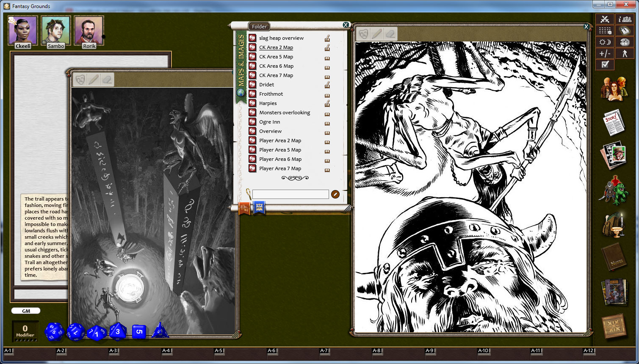Open the color palette icon
639x364 pixels.
[x=626, y=42]
